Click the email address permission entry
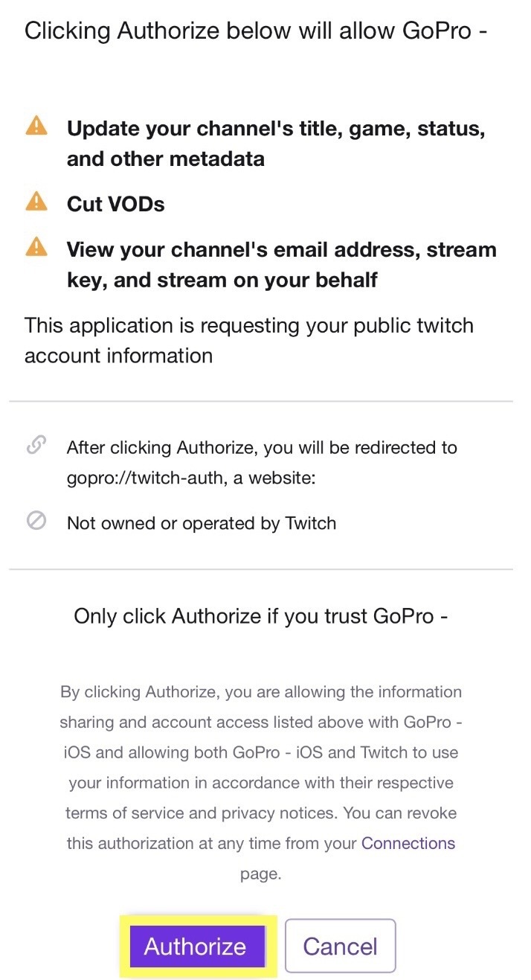Viewport: 531px width, 980px height. tap(283, 264)
